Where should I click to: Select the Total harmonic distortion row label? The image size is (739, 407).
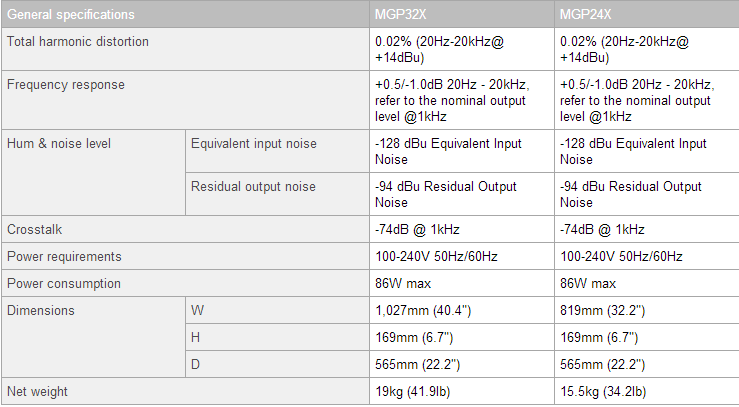coord(78,41)
